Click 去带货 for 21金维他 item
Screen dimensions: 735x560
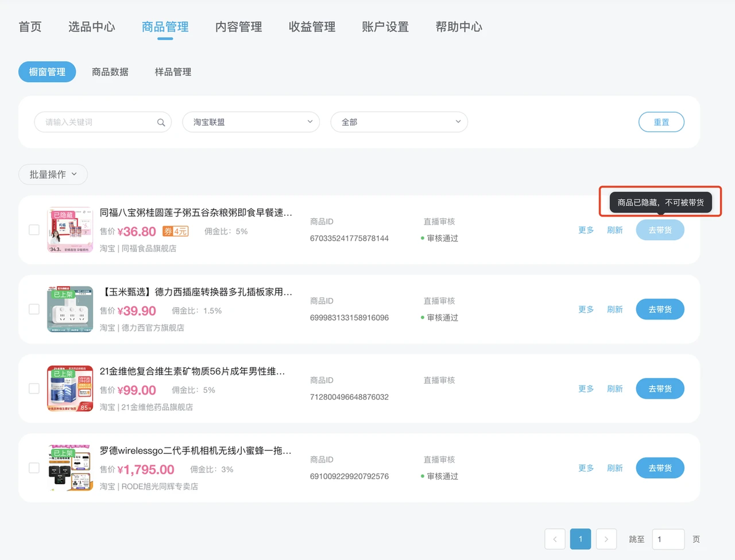[660, 389]
